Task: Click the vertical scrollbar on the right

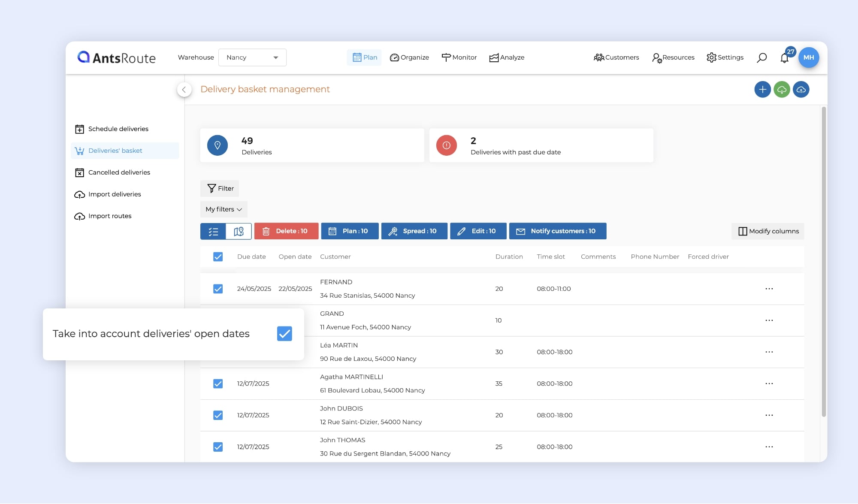Action: click(x=823, y=262)
